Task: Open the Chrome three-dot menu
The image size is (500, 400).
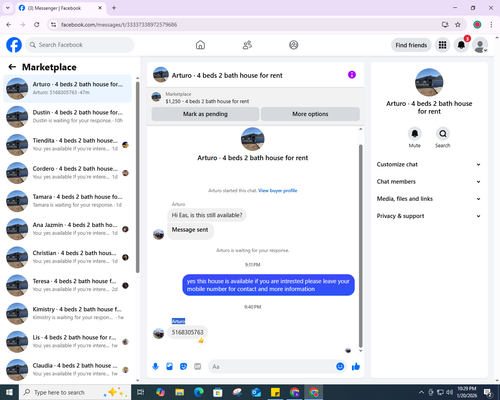Action: pos(491,25)
